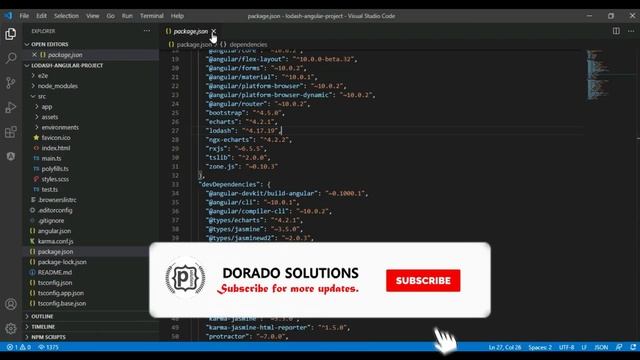Open the Run and Debug view

pyautogui.click(x=11, y=107)
